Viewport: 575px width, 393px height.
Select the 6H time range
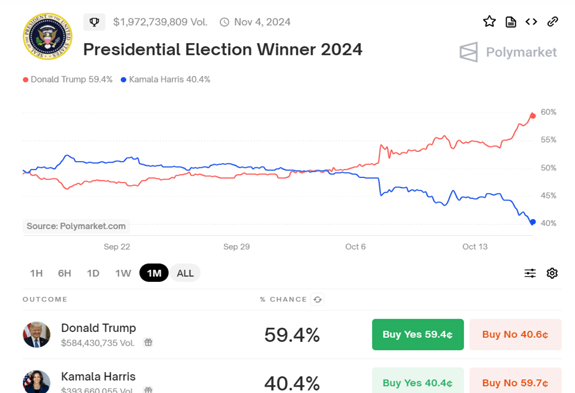point(65,273)
